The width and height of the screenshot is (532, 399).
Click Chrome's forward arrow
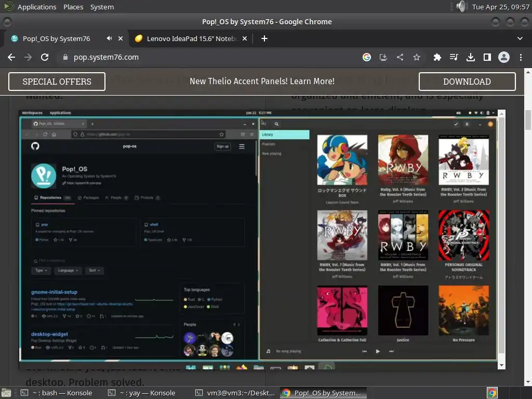[x=28, y=57]
